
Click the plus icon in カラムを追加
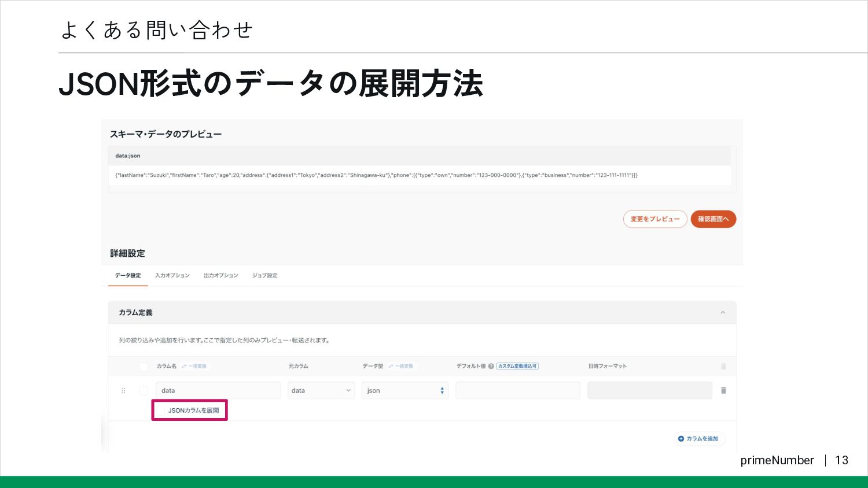[681, 439]
